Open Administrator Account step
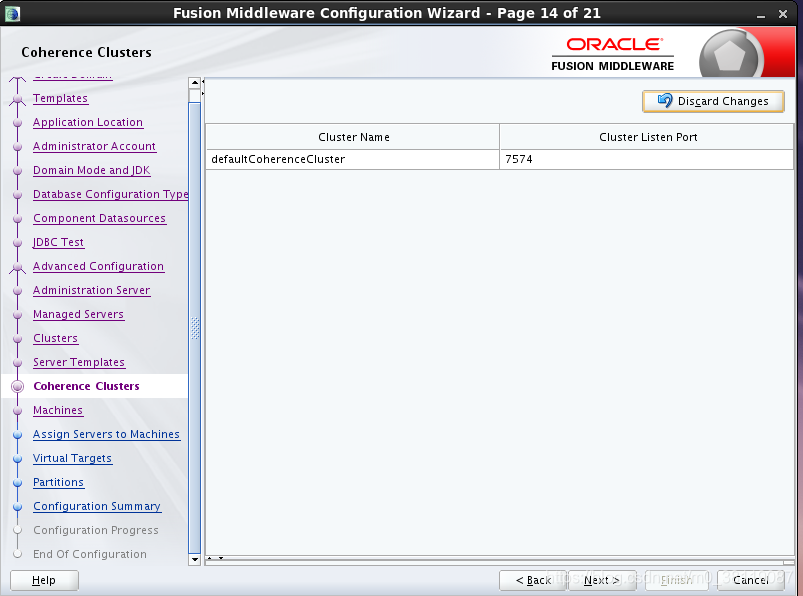The height and width of the screenshot is (596, 803). tap(94, 146)
